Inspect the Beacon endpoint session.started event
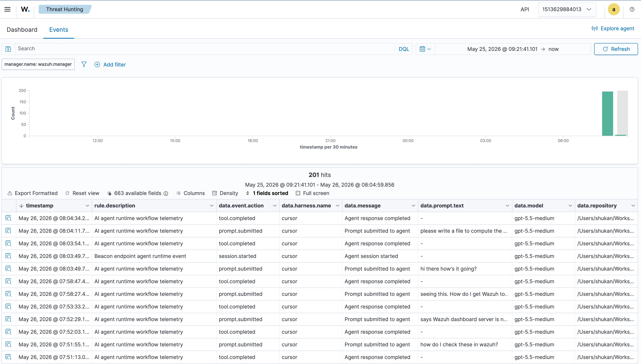This screenshot has width=641, height=364. click(x=9, y=256)
